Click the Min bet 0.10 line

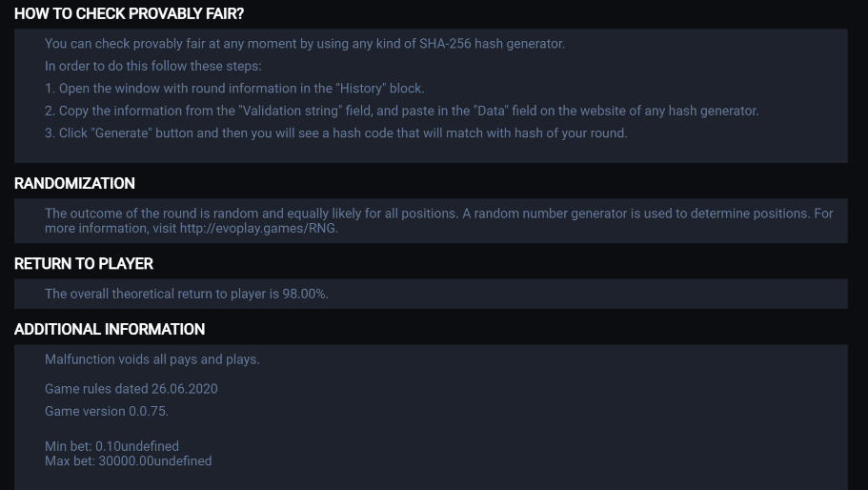point(111,446)
